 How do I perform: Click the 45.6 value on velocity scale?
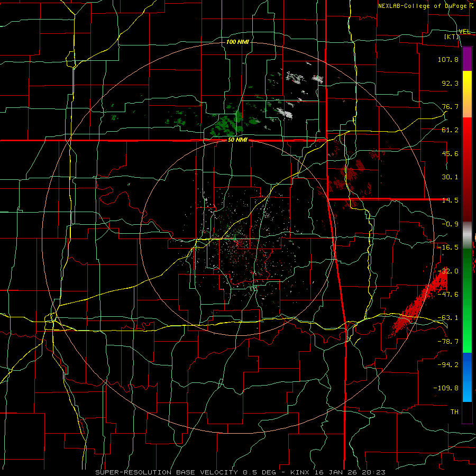pos(450,153)
